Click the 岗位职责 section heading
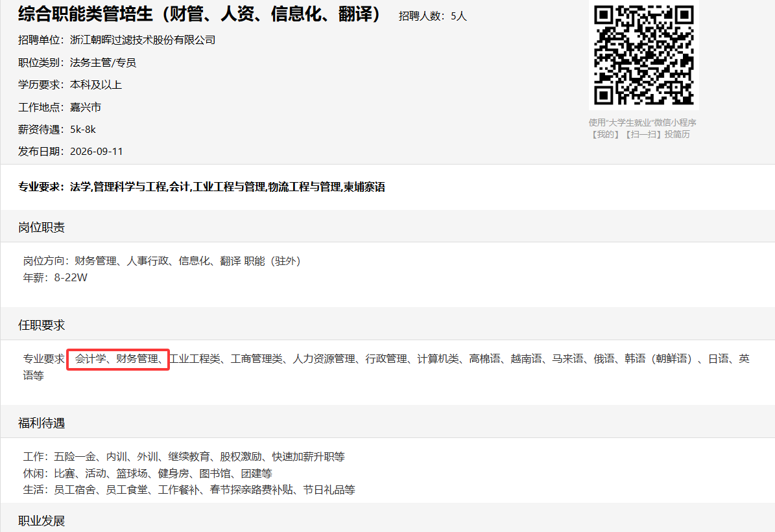Screen dimensions: 775x532 (x=42, y=227)
